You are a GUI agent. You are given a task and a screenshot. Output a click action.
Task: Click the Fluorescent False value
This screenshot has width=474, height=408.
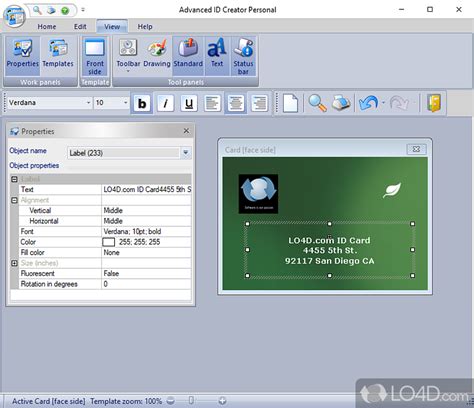click(x=146, y=274)
